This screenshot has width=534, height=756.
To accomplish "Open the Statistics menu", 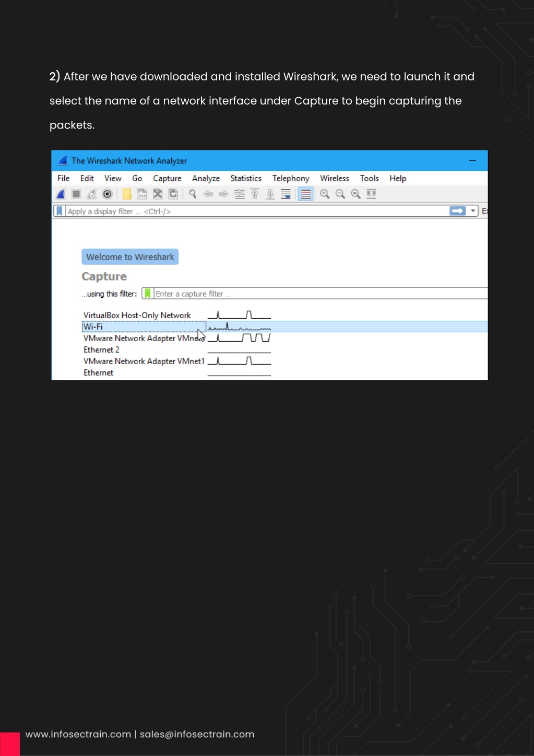I will click(x=246, y=179).
